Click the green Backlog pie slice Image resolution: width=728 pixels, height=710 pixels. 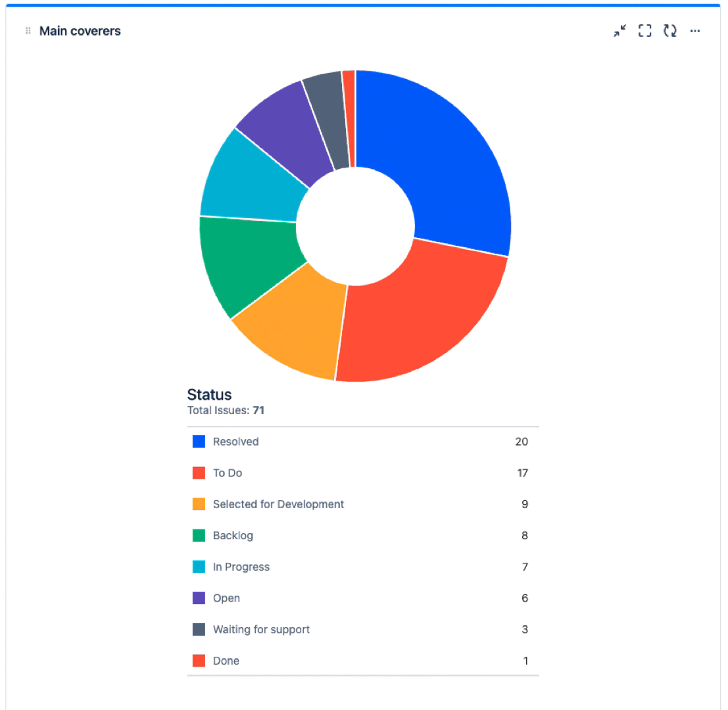(x=247, y=263)
